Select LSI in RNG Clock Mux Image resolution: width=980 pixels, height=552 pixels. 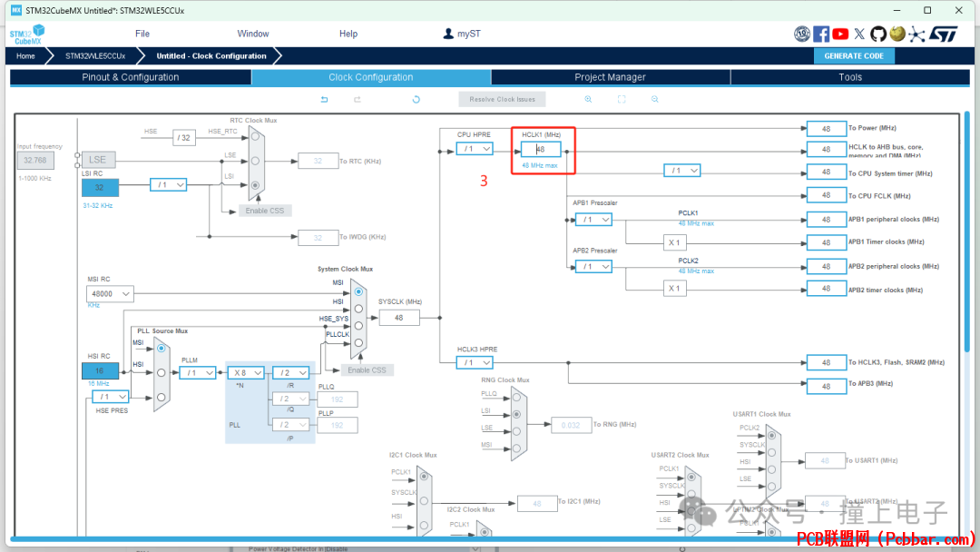point(517,415)
